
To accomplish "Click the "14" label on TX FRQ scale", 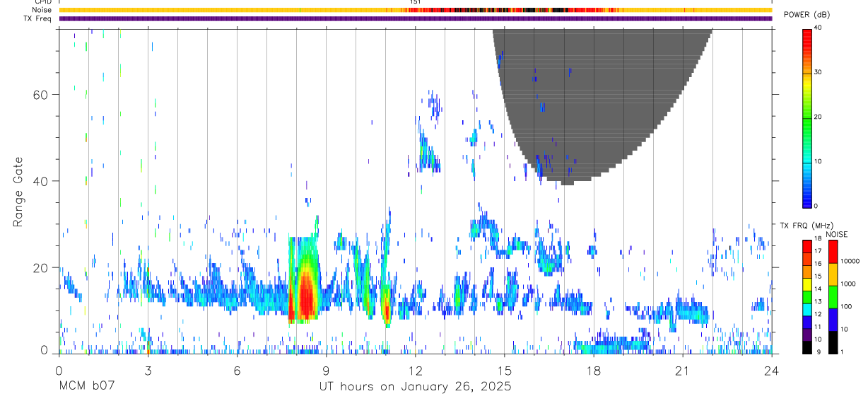I will click(x=819, y=289).
